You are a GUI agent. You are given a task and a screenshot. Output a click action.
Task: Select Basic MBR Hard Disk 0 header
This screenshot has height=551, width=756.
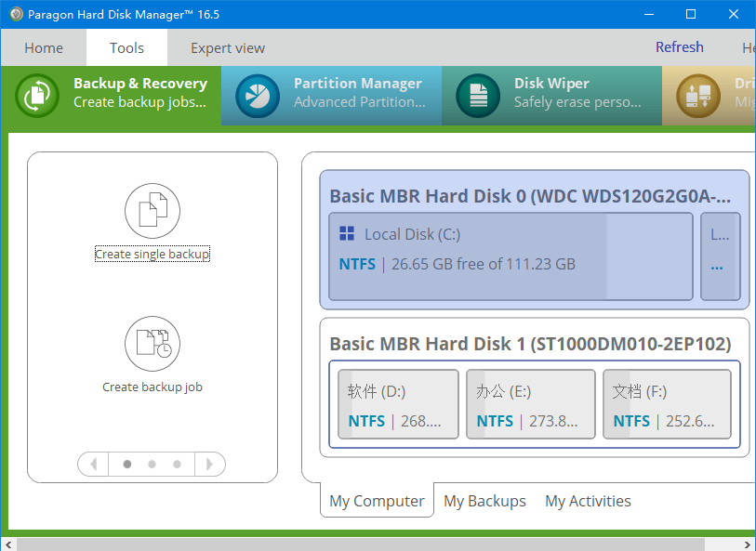[530, 196]
